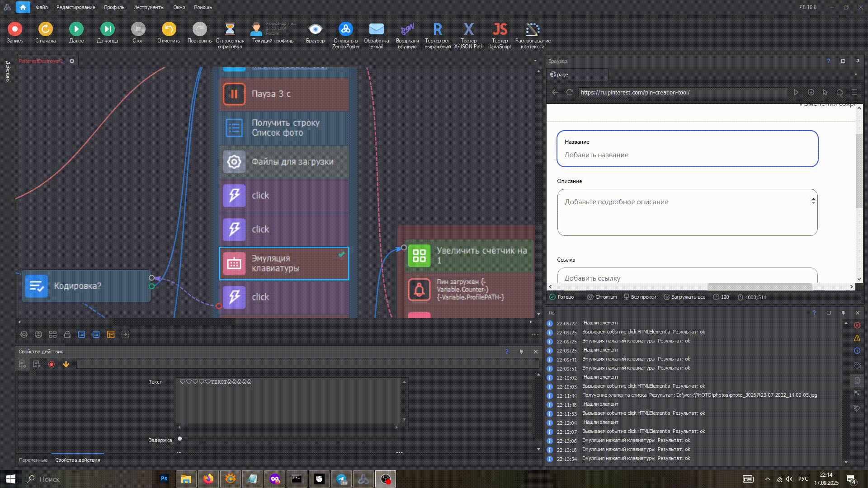
Task: Open the Тестер JavaScript tool
Action: (499, 30)
